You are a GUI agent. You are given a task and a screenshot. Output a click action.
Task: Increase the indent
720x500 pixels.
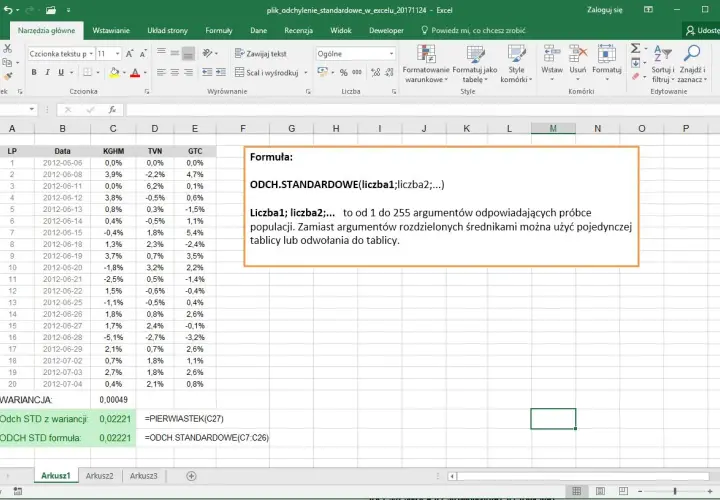(221, 73)
